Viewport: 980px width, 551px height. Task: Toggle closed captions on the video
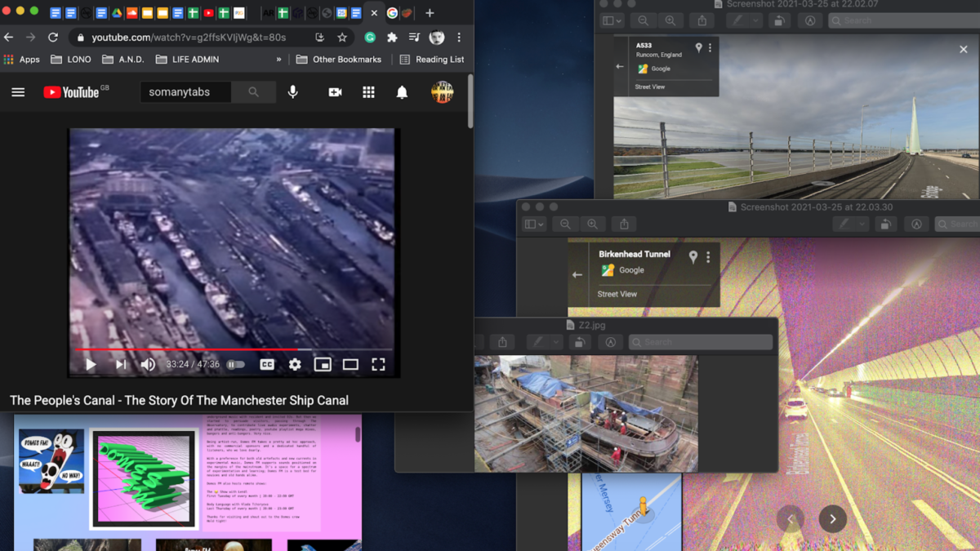[x=267, y=365]
